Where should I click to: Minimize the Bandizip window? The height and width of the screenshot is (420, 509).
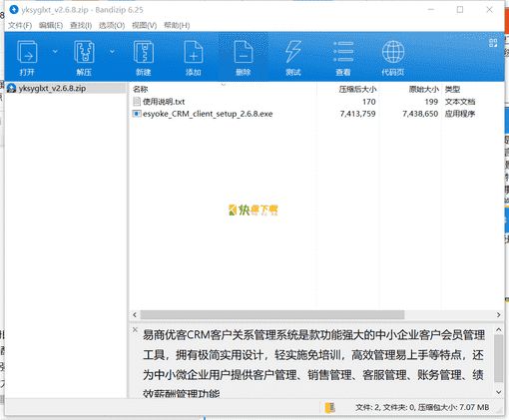[431, 10]
